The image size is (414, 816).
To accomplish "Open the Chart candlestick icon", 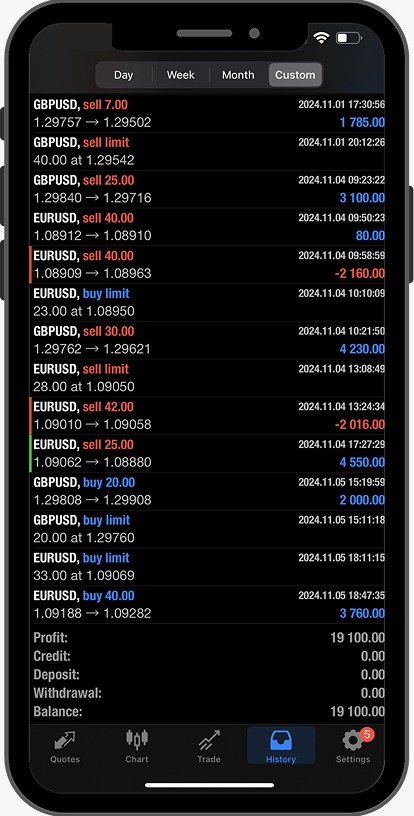I will pyautogui.click(x=137, y=739).
